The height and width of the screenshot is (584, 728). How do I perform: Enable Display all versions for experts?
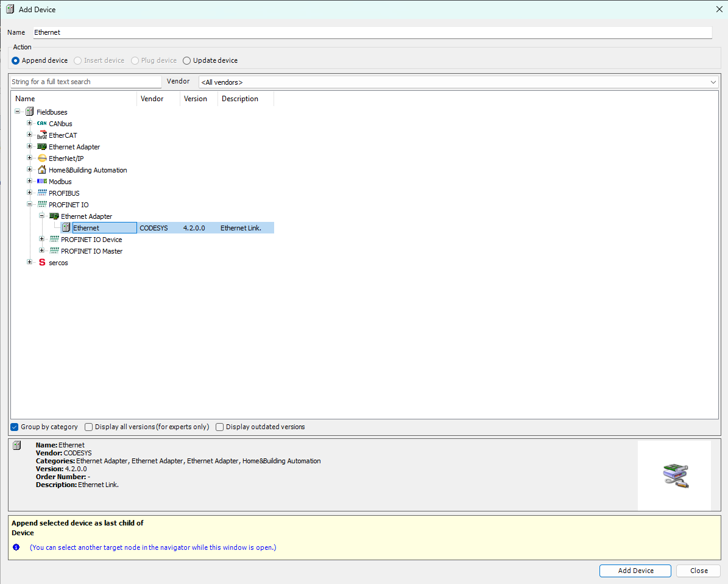88,427
